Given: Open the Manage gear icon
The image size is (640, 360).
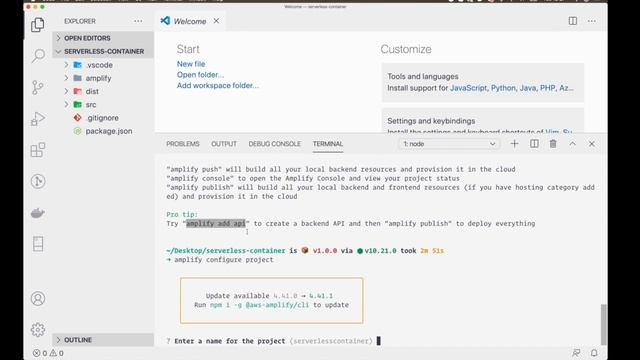Looking at the screenshot, I should (38, 330).
